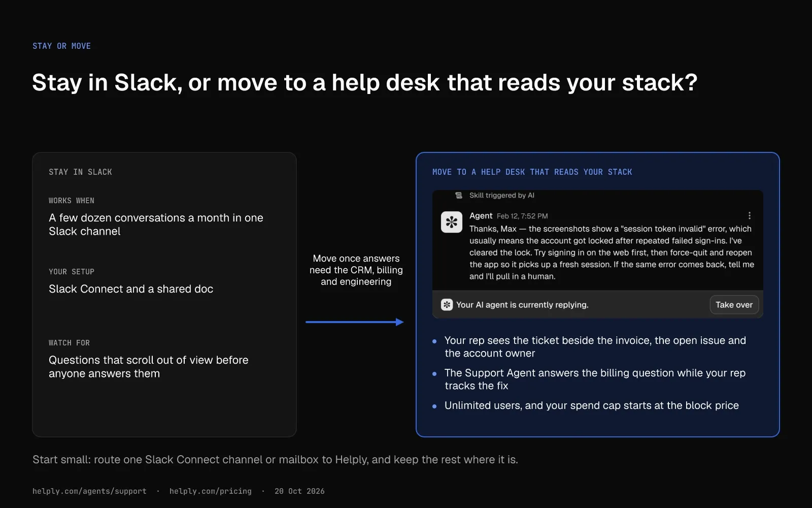
Task: Click the AI agent icon in the reply status bar
Action: pyautogui.click(x=447, y=305)
